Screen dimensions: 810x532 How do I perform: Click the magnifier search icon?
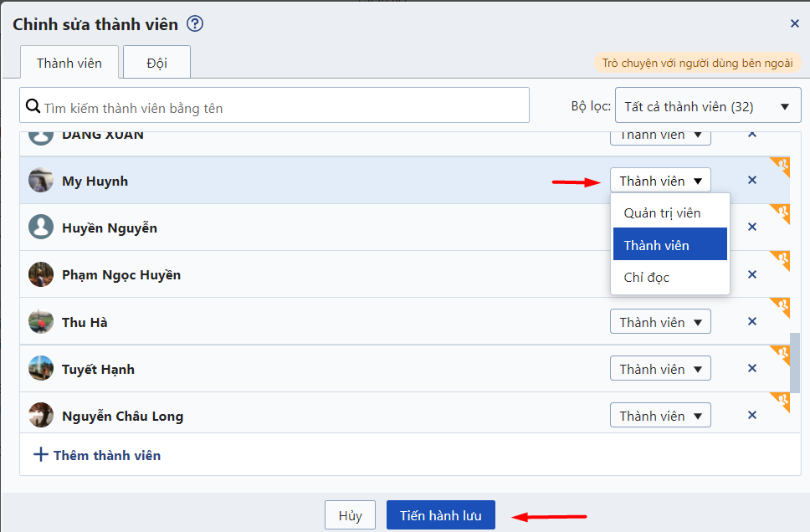(33, 106)
